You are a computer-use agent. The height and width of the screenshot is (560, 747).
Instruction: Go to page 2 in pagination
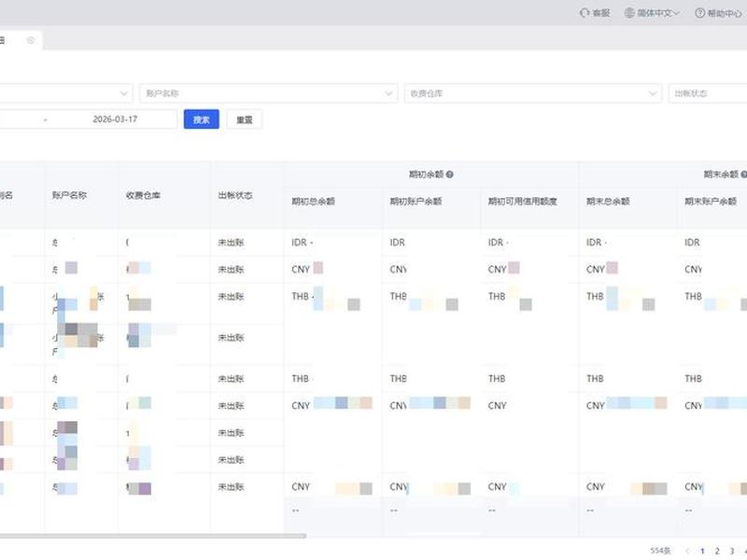click(x=717, y=551)
